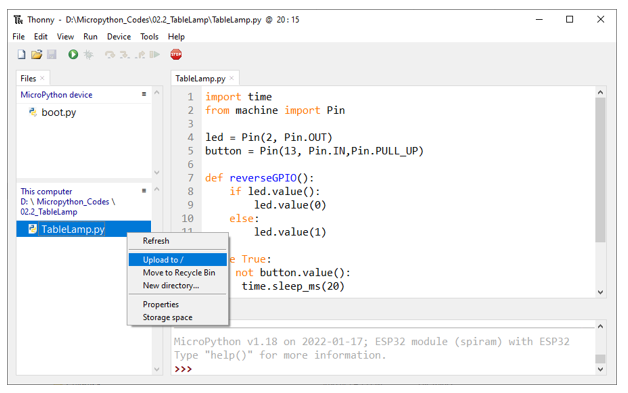Open the Help menu
This screenshot has height=393, width=628.
(176, 36)
